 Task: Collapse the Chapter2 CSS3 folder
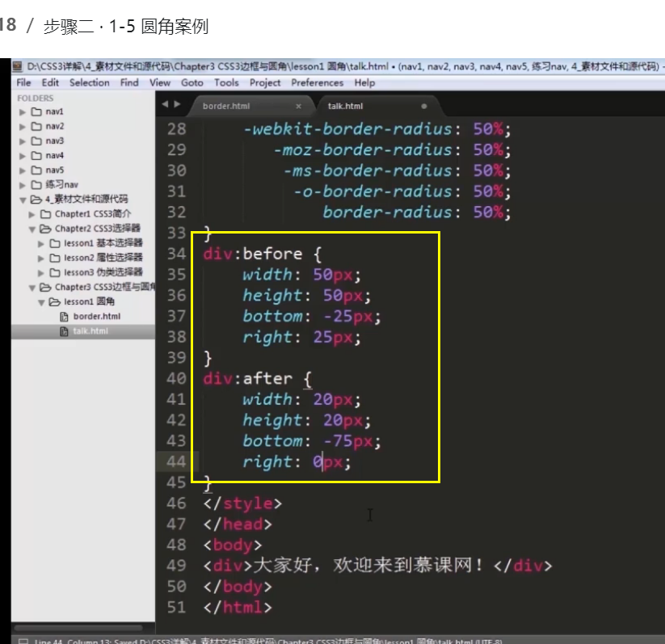pyautogui.click(x=32, y=229)
